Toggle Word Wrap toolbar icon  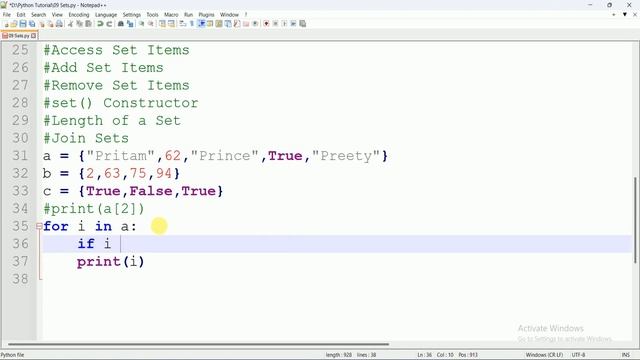182,24
